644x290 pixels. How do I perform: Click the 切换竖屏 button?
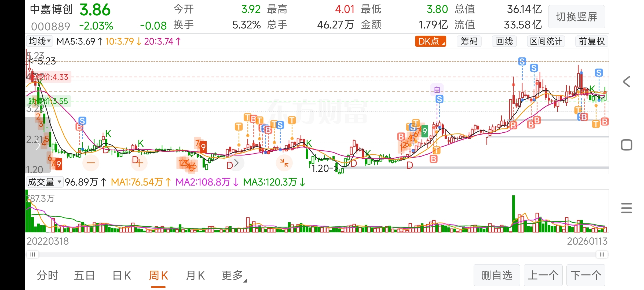pyautogui.click(x=576, y=17)
